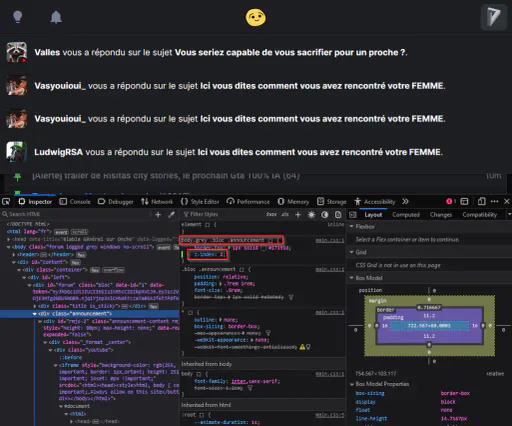Toggle the .cls class panel button

coord(285,214)
